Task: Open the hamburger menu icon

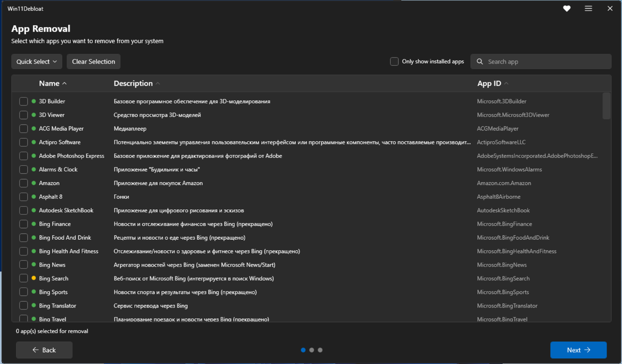Action: [588, 9]
